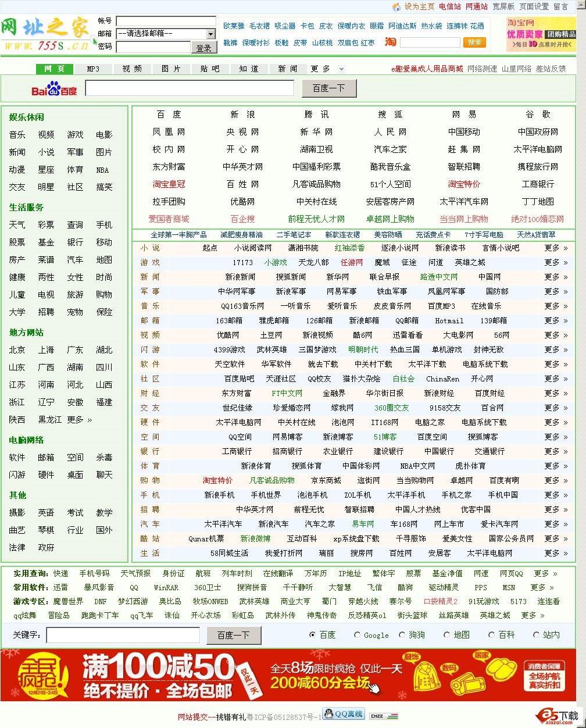
Task: Focus the 密码 password field
Action: tap(153, 47)
